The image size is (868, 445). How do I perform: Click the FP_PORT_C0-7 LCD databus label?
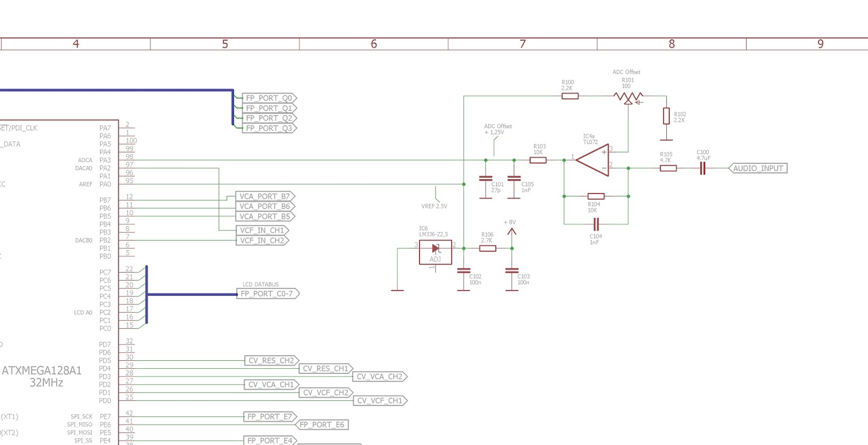click(x=267, y=294)
